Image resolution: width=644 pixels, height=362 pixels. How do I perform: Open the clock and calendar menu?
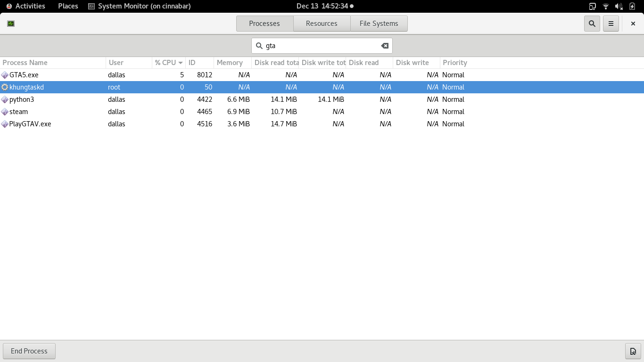pos(324,6)
